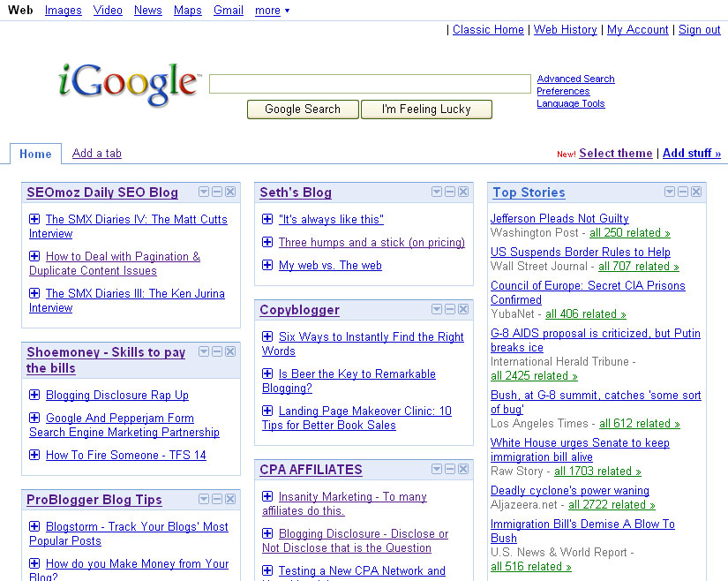Open Gmail from the top navigation

[x=229, y=11]
